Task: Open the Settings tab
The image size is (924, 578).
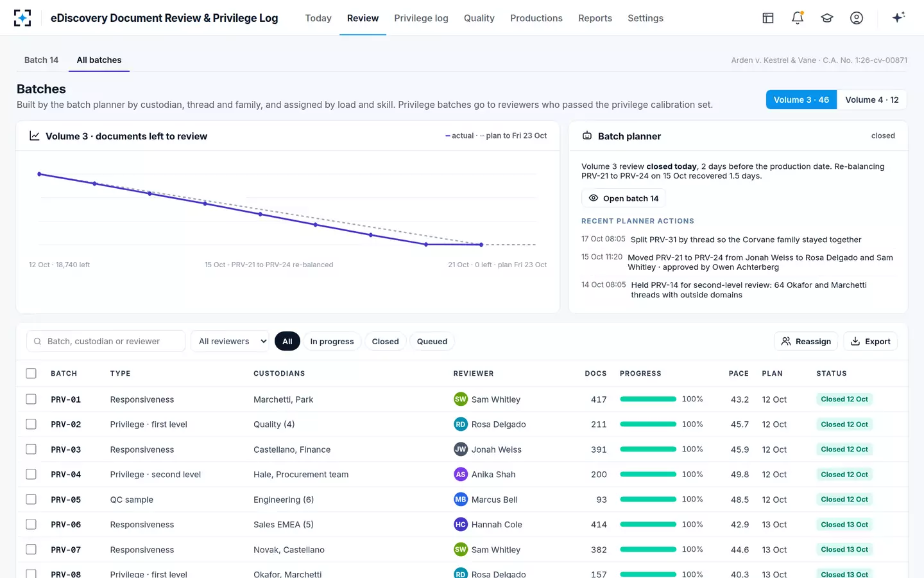Action: tap(646, 18)
